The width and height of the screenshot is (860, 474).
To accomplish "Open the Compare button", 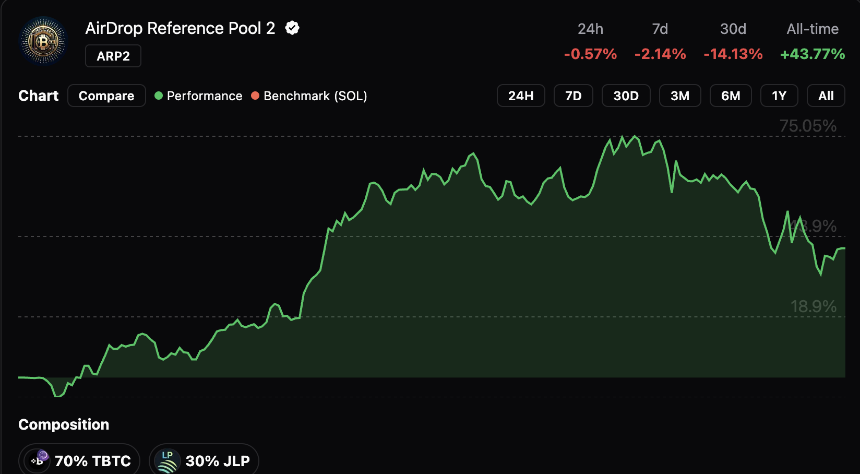I will click(106, 96).
